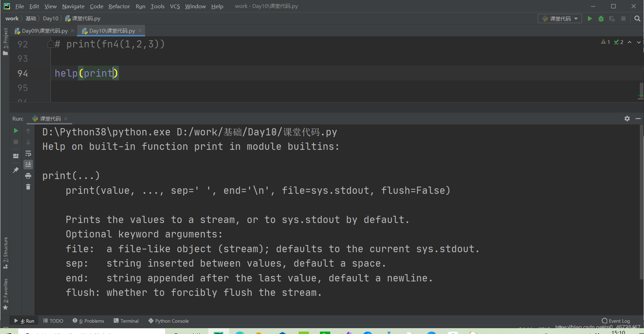
Task: Click the 'print(...)' line in console output
Action: click(71, 176)
